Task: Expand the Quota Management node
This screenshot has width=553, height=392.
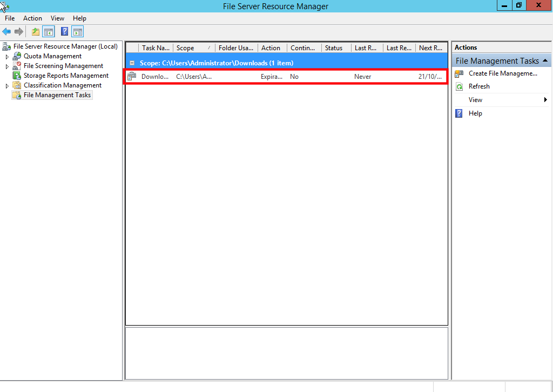Action: pos(7,56)
